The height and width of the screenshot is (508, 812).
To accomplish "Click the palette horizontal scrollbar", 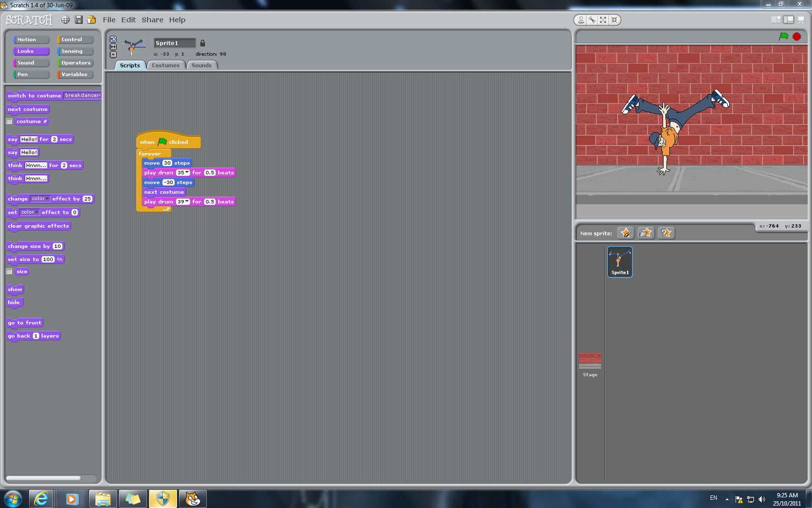I will click(x=43, y=478).
